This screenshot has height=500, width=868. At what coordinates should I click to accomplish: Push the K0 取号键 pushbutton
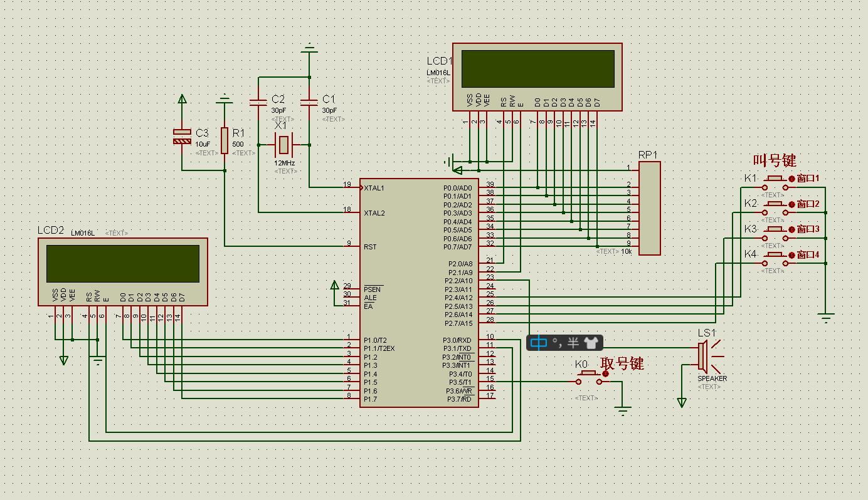tap(589, 377)
